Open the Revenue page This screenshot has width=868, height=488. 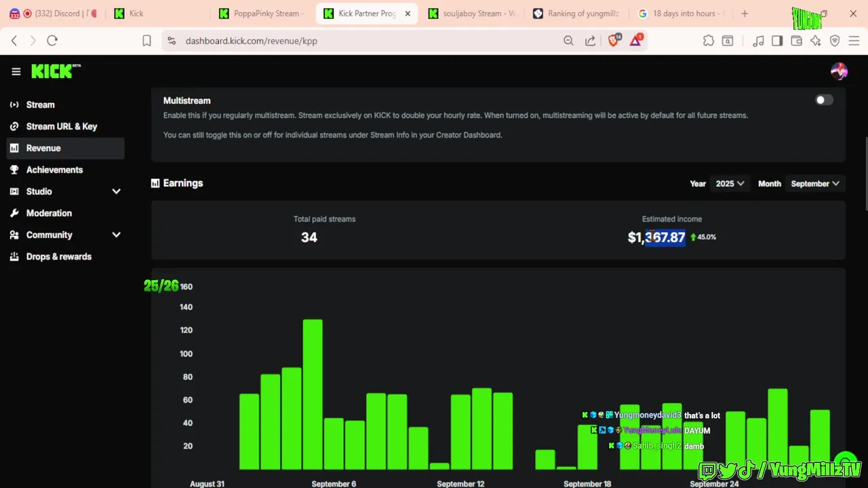tap(65, 148)
